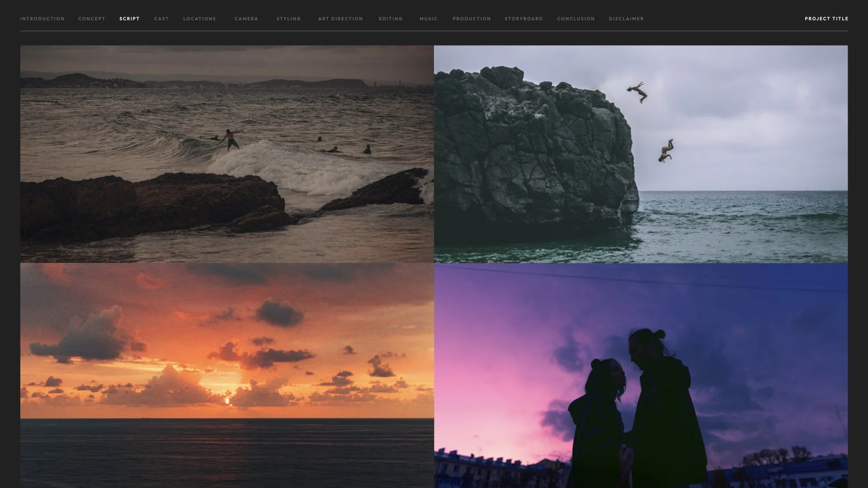
Task: Select the Script nav item
Action: tap(129, 19)
